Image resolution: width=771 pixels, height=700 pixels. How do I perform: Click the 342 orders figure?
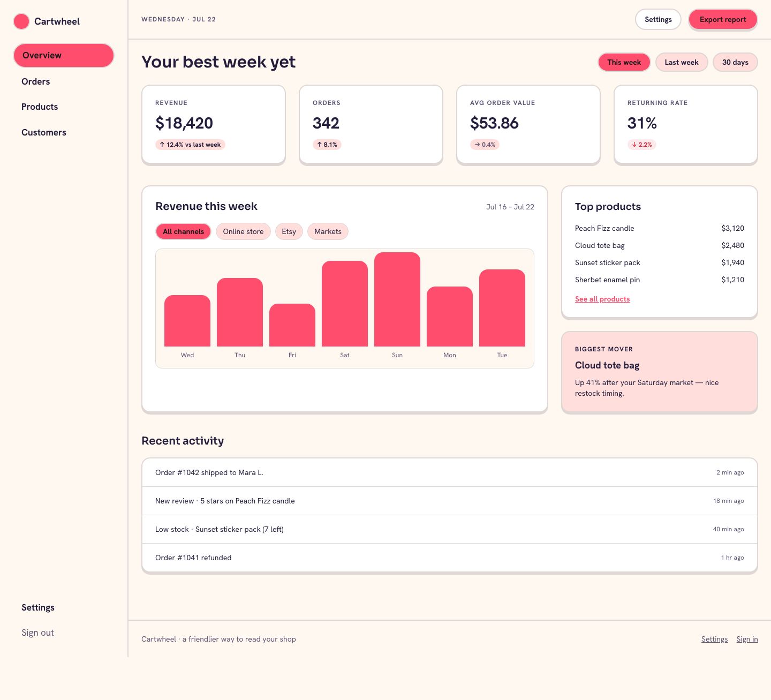(326, 123)
